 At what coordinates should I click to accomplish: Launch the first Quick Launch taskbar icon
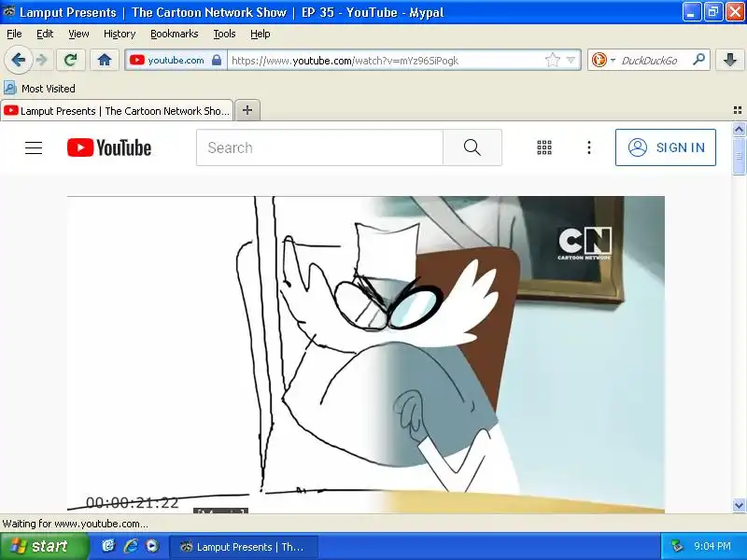click(109, 546)
